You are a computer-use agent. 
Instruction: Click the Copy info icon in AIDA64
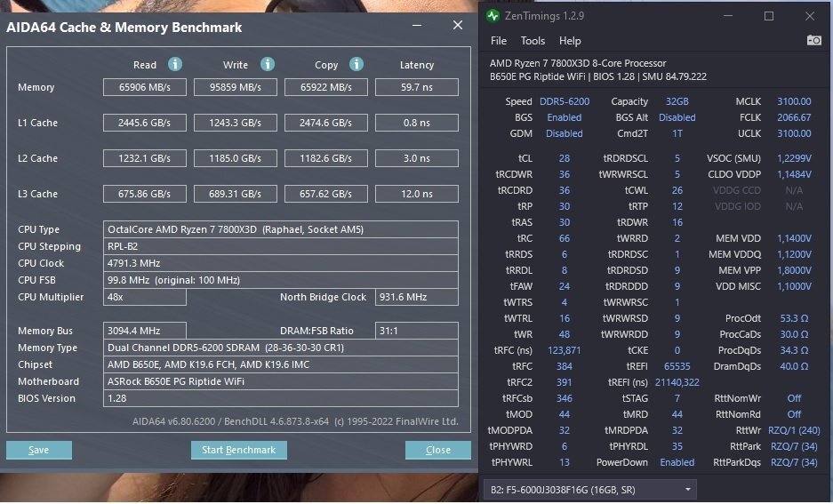pyautogui.click(x=356, y=64)
